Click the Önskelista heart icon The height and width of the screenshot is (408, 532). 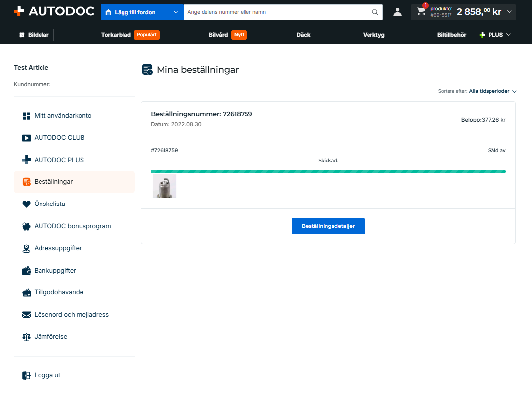point(27,204)
